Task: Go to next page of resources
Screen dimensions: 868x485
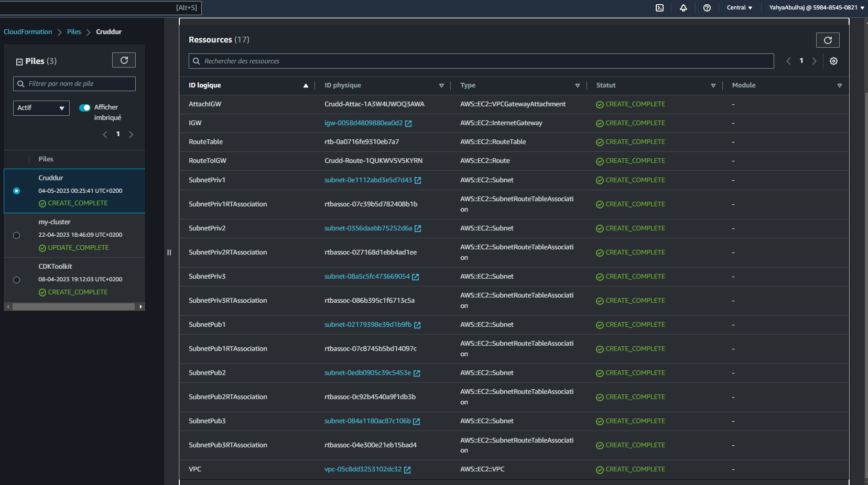Action: coord(814,61)
